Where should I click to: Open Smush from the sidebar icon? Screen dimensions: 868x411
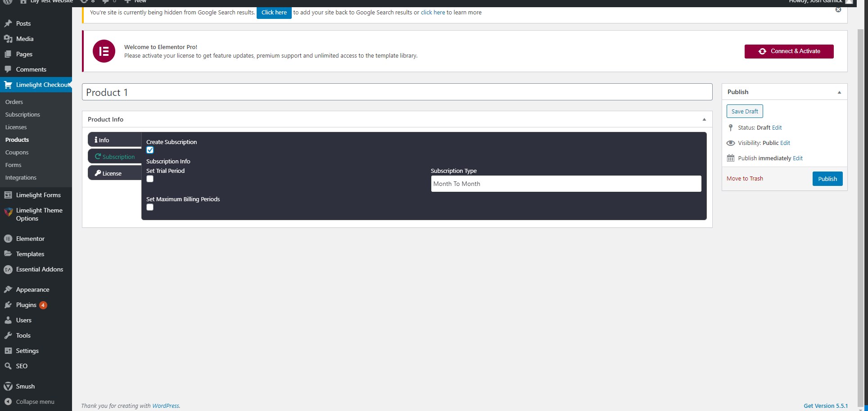pos(8,386)
